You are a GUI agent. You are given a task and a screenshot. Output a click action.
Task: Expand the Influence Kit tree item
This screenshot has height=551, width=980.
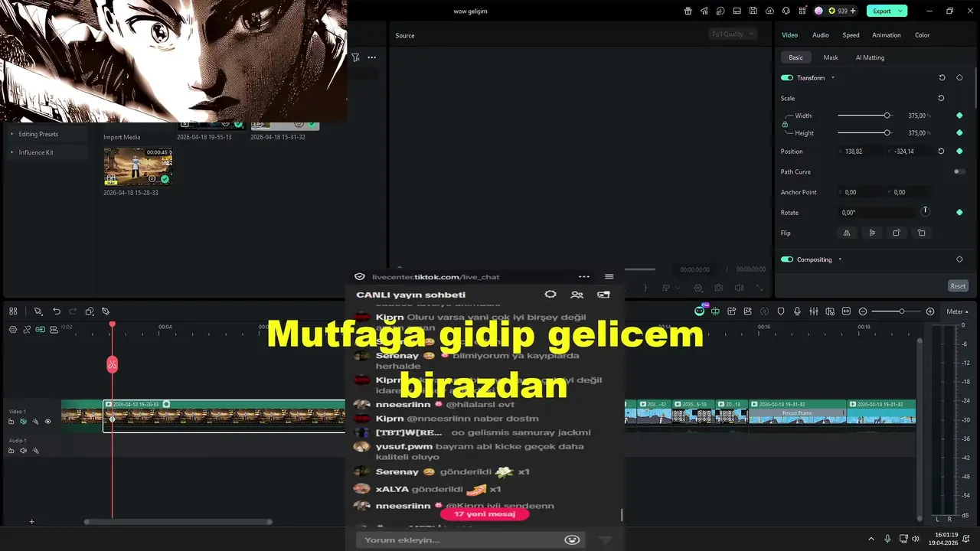click(x=11, y=152)
